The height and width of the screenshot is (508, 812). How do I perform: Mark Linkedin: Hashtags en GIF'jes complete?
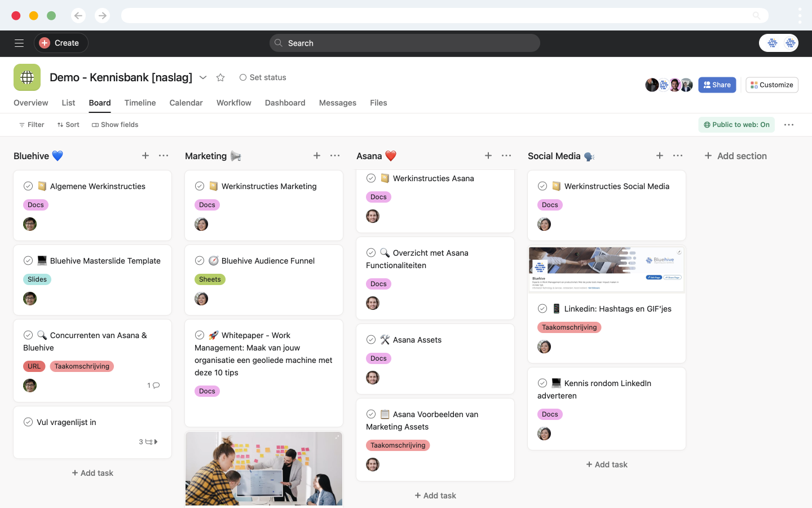coord(542,309)
